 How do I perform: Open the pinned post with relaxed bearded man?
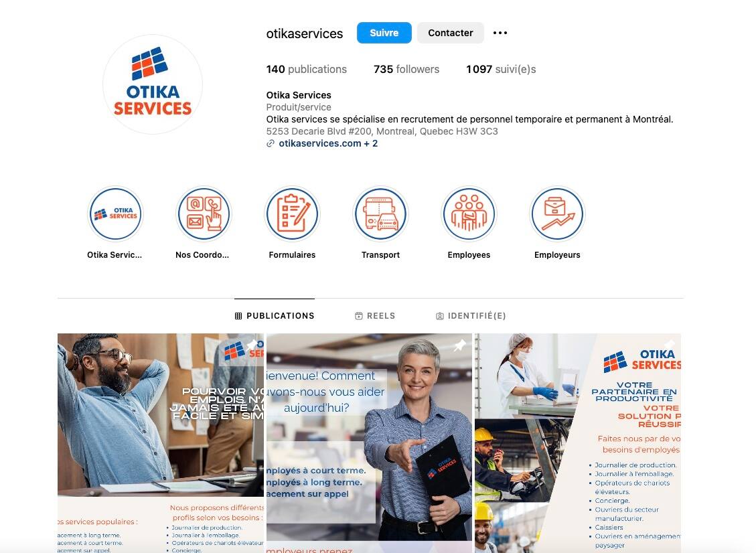161,443
